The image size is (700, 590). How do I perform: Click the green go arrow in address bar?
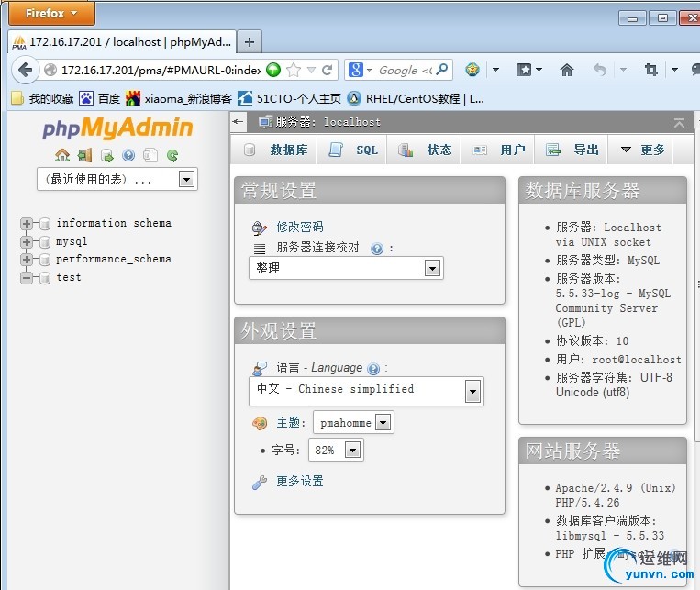(273, 70)
